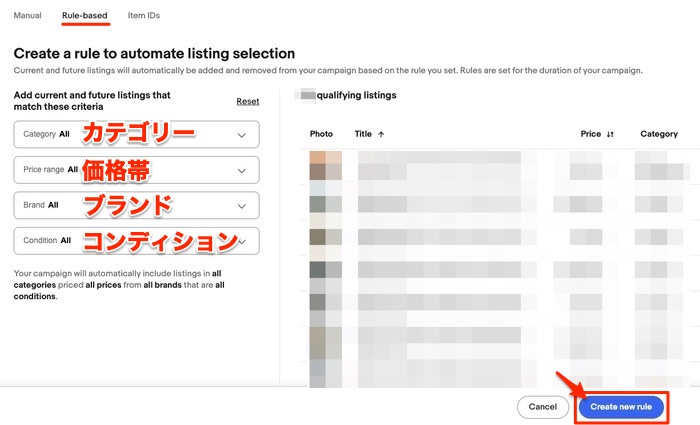Screen dimensions: 700x425
Task: Click the Title column sort arrow
Action: [x=381, y=134]
